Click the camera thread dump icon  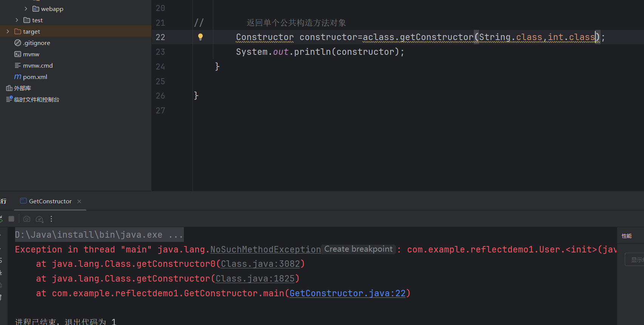(x=27, y=219)
